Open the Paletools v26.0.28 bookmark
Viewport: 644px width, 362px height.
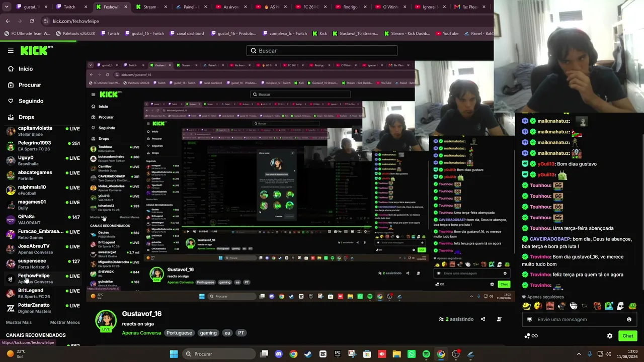[x=75, y=34]
